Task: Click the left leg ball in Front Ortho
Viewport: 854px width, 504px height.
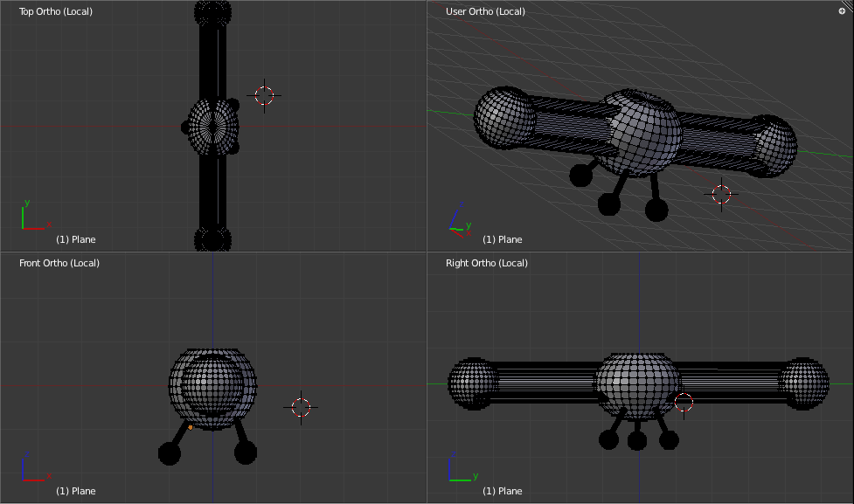Action: coord(170,452)
